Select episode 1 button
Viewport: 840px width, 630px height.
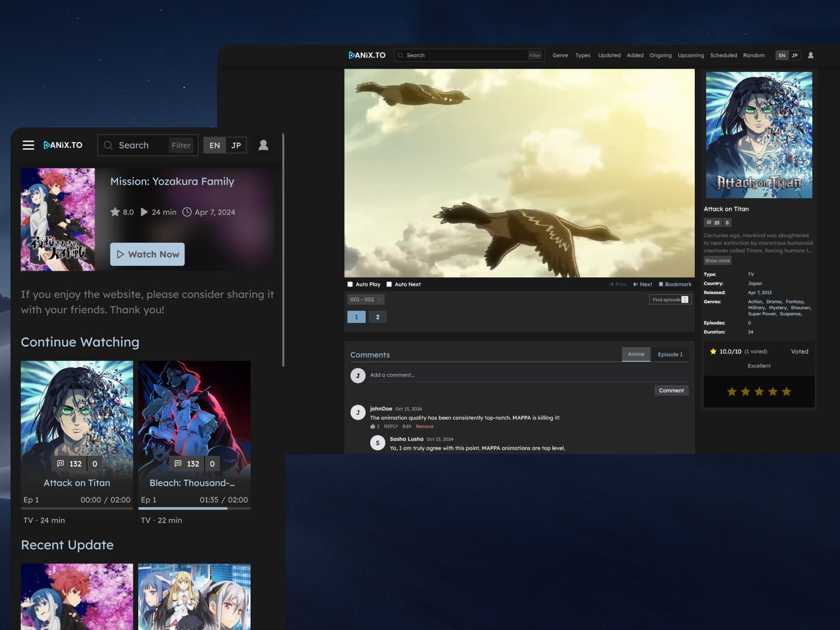pyautogui.click(x=357, y=317)
